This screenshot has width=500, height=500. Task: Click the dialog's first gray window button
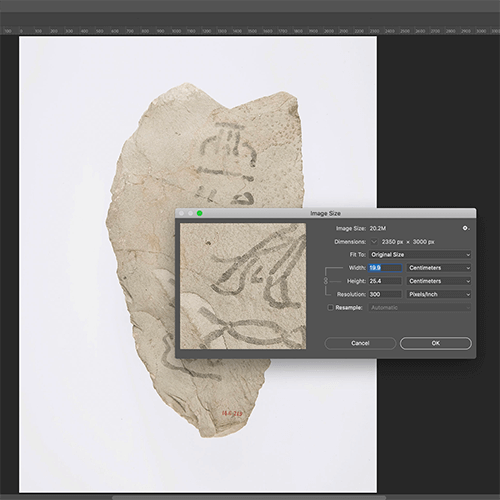182,213
